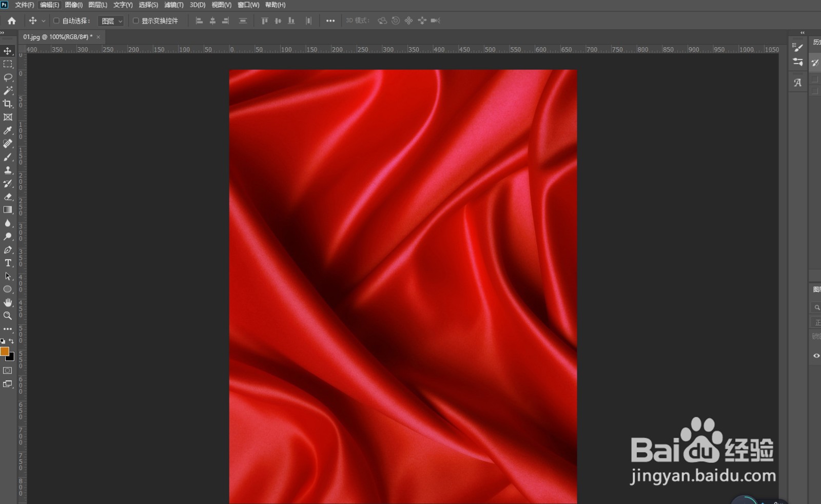Viewport: 821px width, 504px height.
Task: Distribute horizontally in options bar
Action: pos(309,21)
